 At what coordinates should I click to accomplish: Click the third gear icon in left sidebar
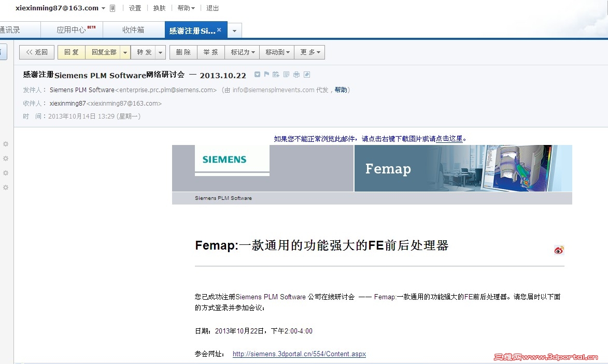[x=6, y=173]
